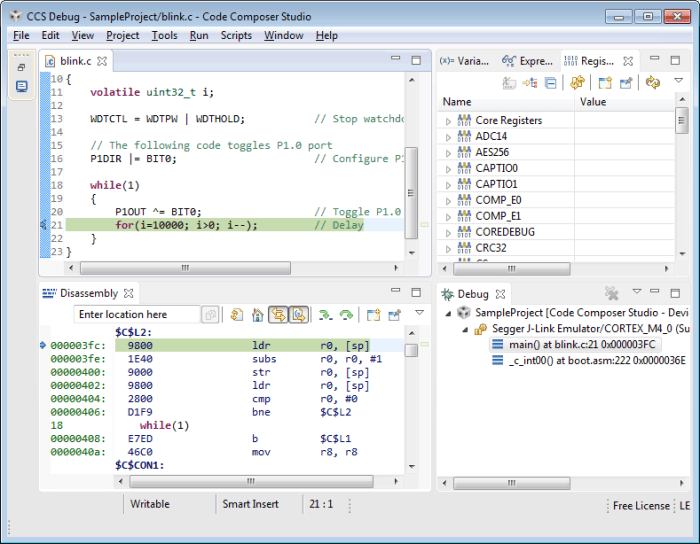Toggle Show Source button in Disassembly
This screenshot has width=700, height=544.
click(299, 315)
